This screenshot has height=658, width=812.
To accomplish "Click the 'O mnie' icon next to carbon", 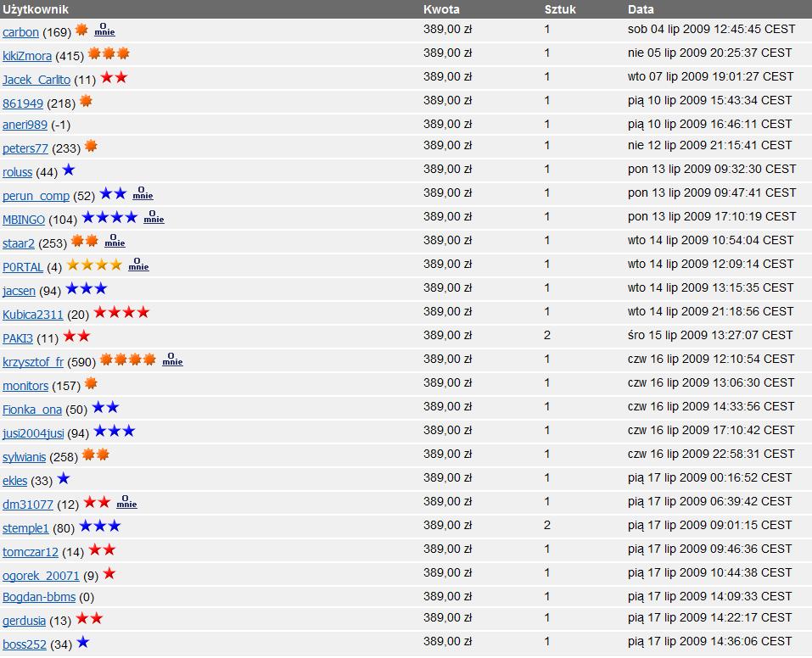I will [x=104, y=31].
